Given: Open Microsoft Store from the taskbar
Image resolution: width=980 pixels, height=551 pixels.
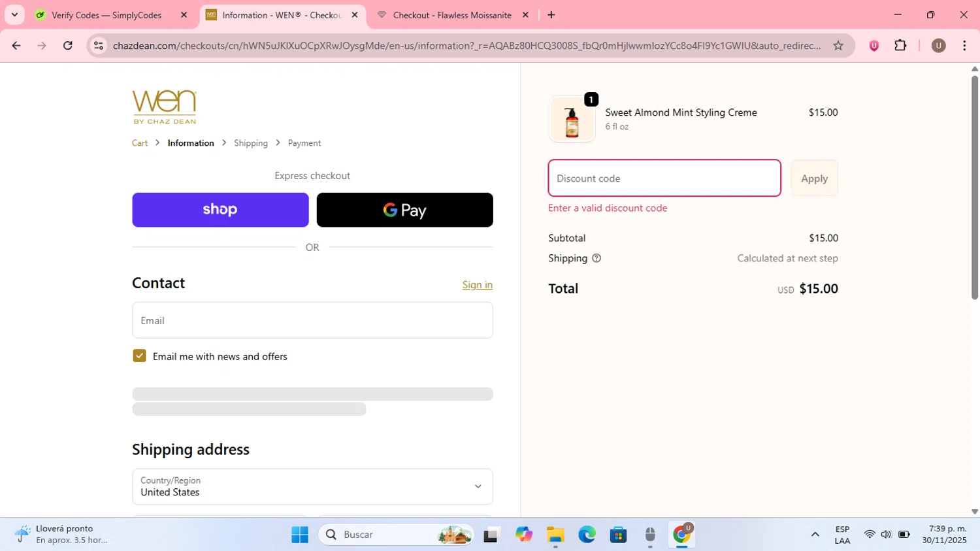Looking at the screenshot, I should (618, 535).
